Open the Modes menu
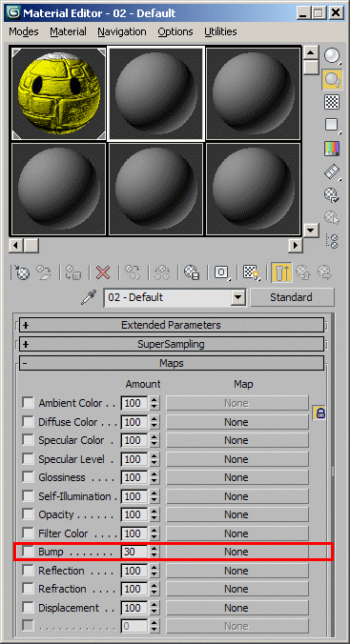Viewport: 350px width, 644px height. pyautogui.click(x=24, y=31)
